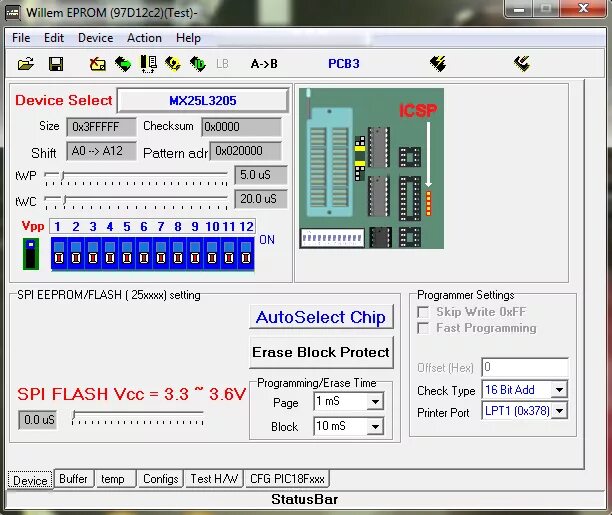The image size is (612, 515).
Task: Click the yellow read chip icon
Action: click(173, 64)
